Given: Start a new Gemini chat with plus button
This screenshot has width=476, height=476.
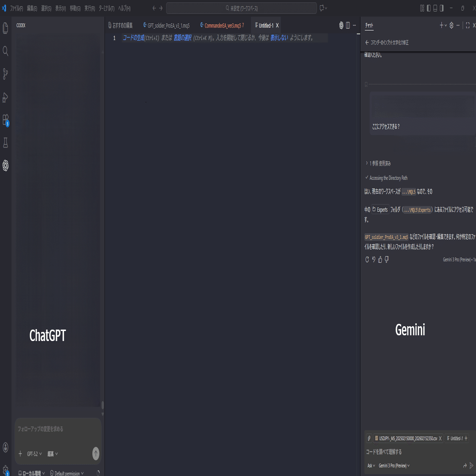Looking at the screenshot, I should (441, 25).
